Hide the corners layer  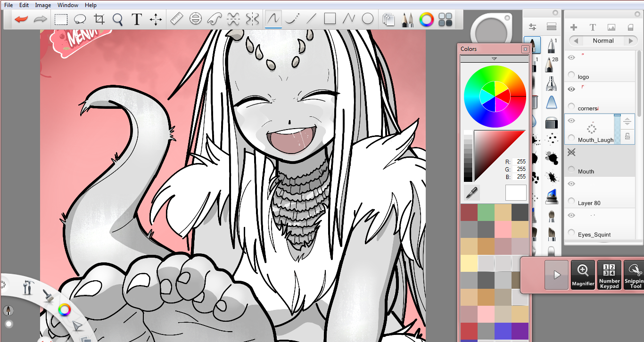click(x=571, y=89)
